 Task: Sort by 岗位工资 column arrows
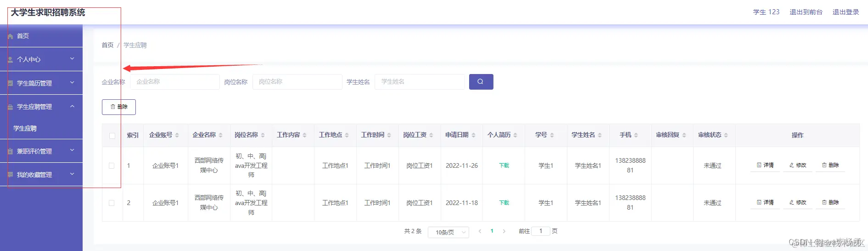pyautogui.click(x=431, y=135)
